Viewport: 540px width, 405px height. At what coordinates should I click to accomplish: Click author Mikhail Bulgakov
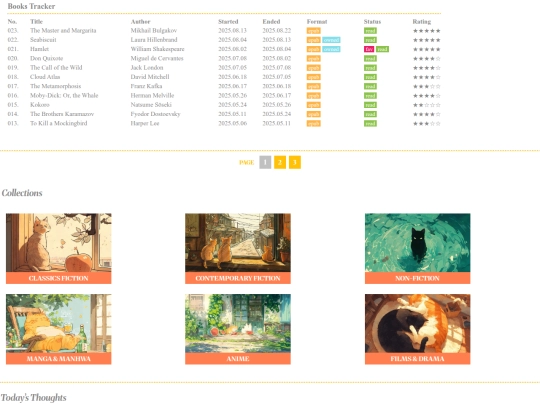154,31
